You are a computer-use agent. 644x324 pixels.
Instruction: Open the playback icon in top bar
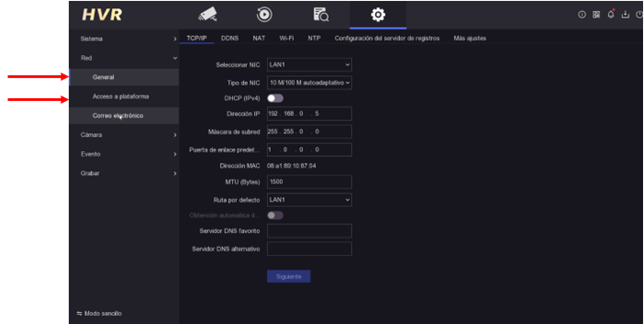264,15
